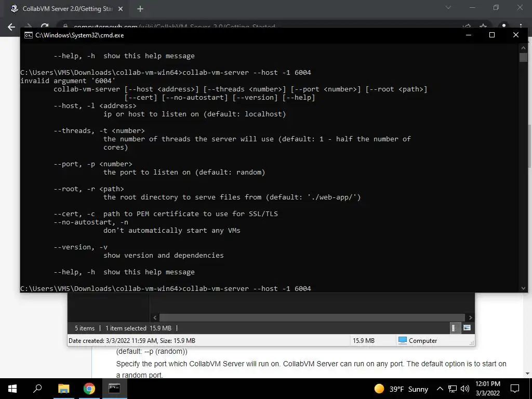The image size is (532, 399).
Task: Click the cmd vertical scrollbar thumb
Action: (x=523, y=57)
